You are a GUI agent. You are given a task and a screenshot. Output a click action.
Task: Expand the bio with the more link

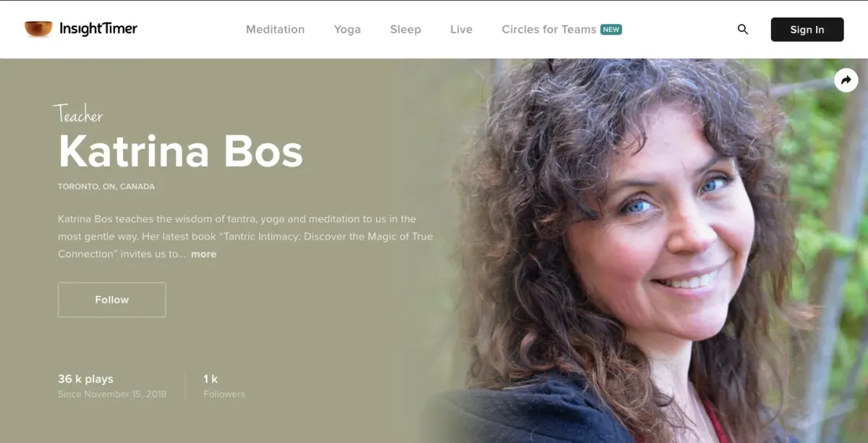coord(203,254)
